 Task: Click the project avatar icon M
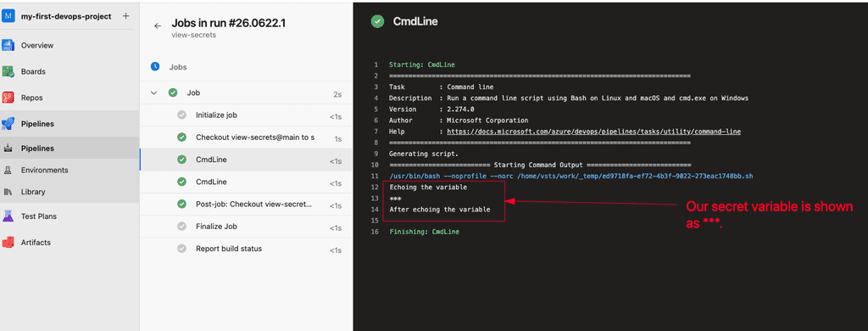[x=8, y=16]
